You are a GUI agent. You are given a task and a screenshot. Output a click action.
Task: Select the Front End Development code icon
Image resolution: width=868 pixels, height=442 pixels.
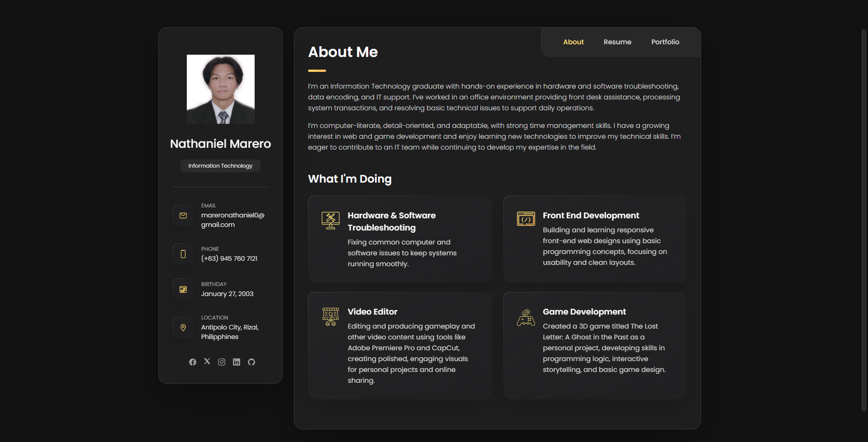click(526, 219)
